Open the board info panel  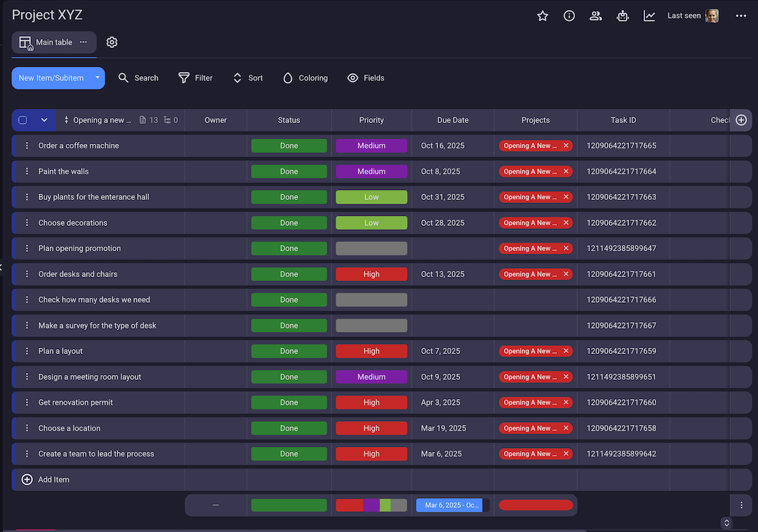[569, 16]
